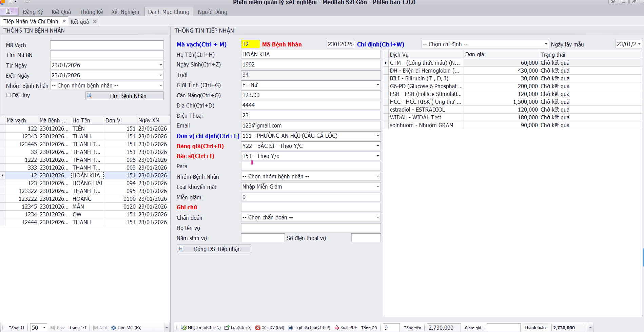Open the Thống Kê menu

click(91, 12)
